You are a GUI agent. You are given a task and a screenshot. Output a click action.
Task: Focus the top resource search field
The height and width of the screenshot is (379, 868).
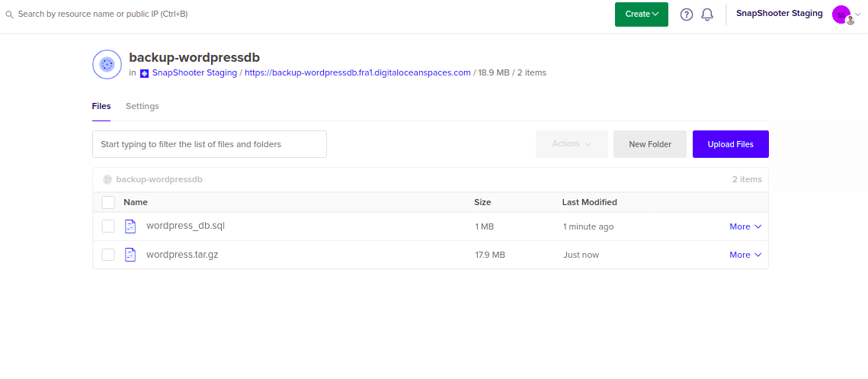pyautogui.click(x=103, y=14)
